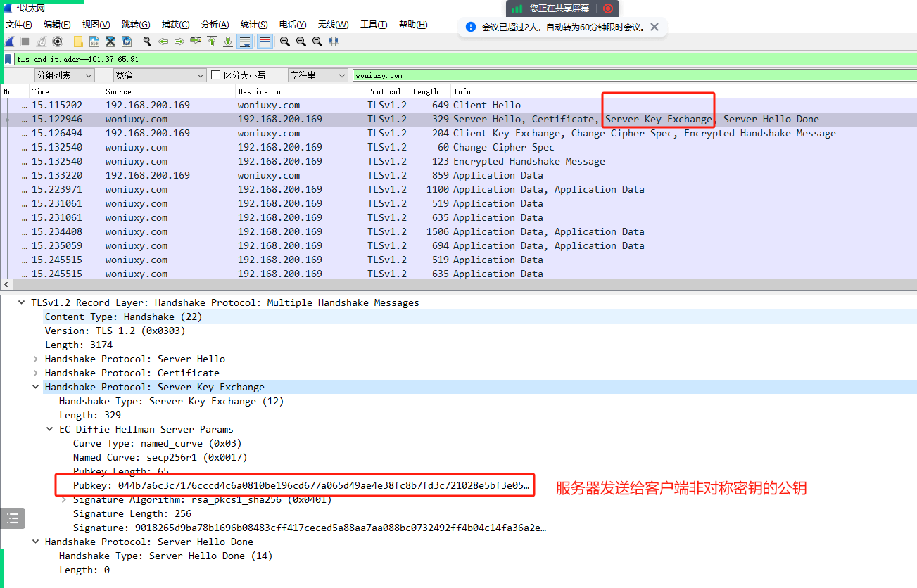Sort by the Info column header
The image size is (917, 588).
(x=683, y=91)
